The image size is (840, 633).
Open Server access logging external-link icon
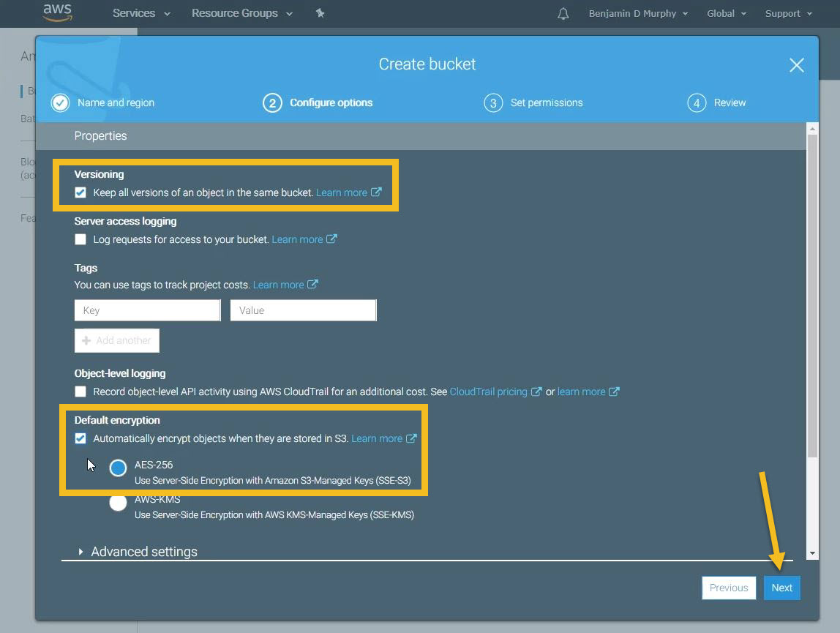pyautogui.click(x=331, y=239)
